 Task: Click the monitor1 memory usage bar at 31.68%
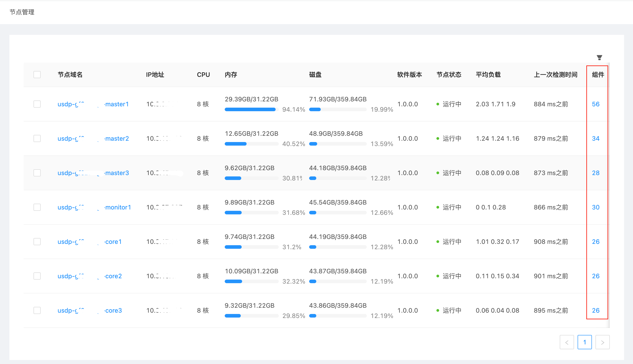click(252, 213)
